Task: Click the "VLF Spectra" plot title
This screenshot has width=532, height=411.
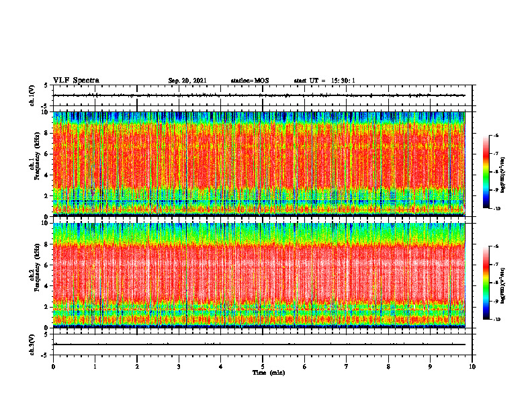Action: [x=76, y=81]
